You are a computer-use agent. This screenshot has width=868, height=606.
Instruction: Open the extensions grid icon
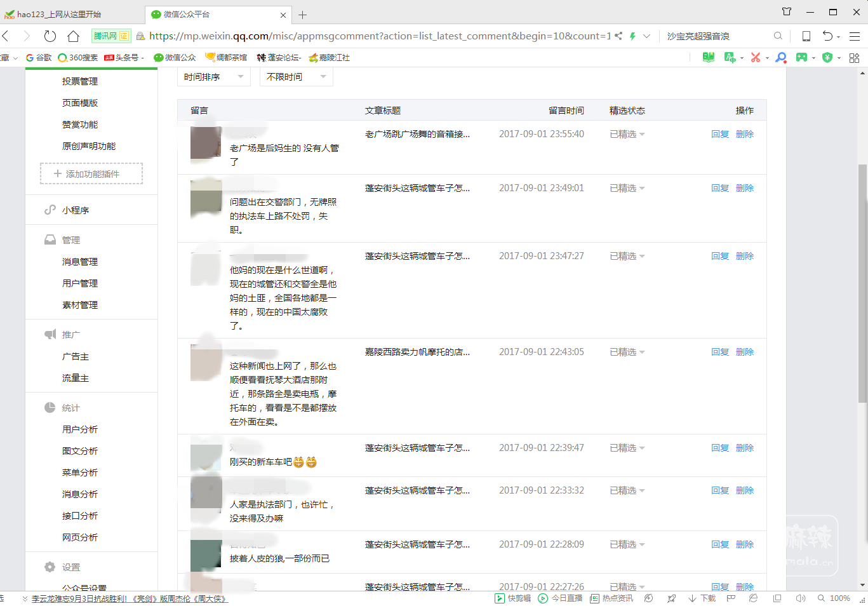coord(854,58)
